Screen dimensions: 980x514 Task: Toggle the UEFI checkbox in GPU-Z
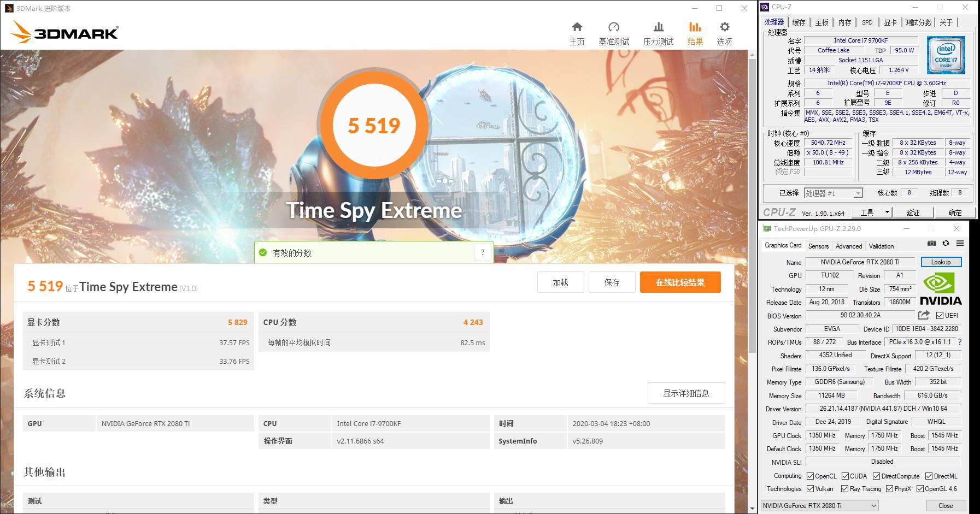click(x=940, y=315)
